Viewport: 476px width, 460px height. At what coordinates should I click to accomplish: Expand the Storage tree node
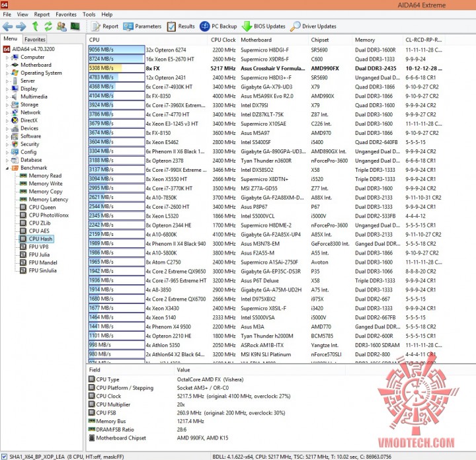coord(7,104)
